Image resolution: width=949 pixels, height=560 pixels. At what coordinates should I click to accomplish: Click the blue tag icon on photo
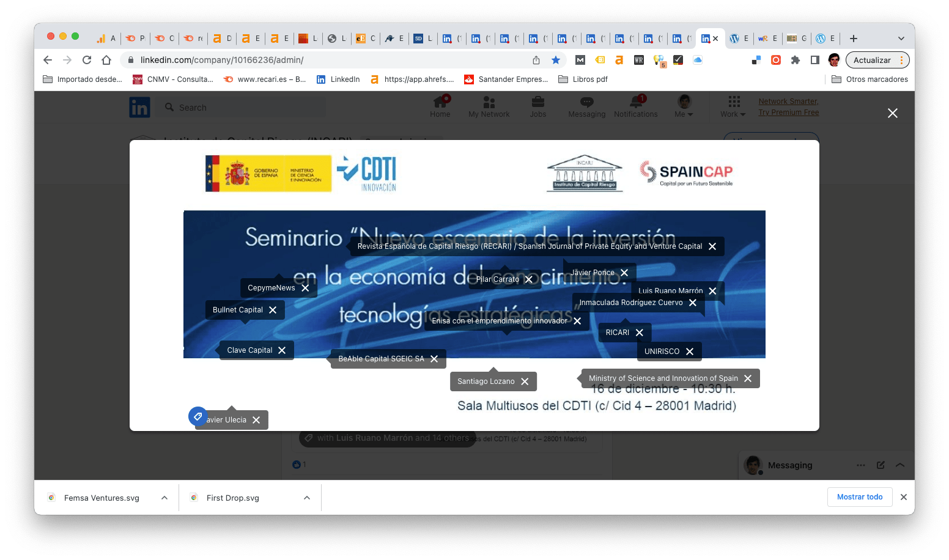(x=198, y=416)
